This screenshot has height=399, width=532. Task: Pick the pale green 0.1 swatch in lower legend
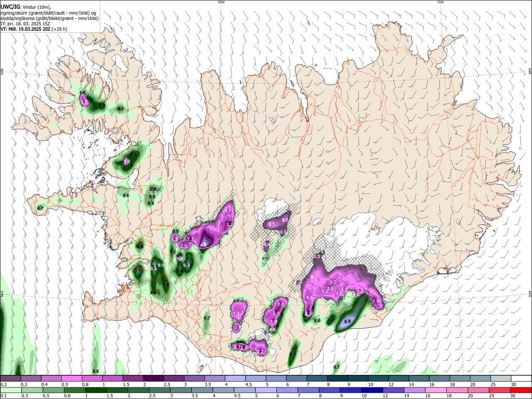point(10,390)
